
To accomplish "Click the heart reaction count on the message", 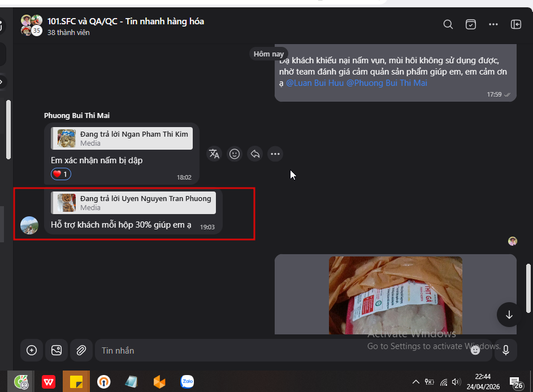I will pyautogui.click(x=61, y=174).
